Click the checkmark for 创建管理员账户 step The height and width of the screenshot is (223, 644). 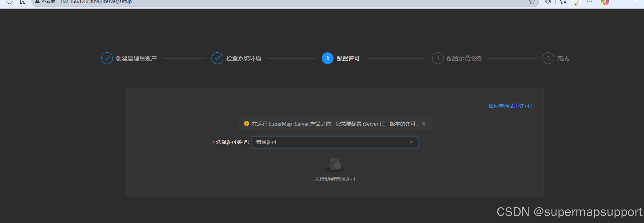pos(107,58)
